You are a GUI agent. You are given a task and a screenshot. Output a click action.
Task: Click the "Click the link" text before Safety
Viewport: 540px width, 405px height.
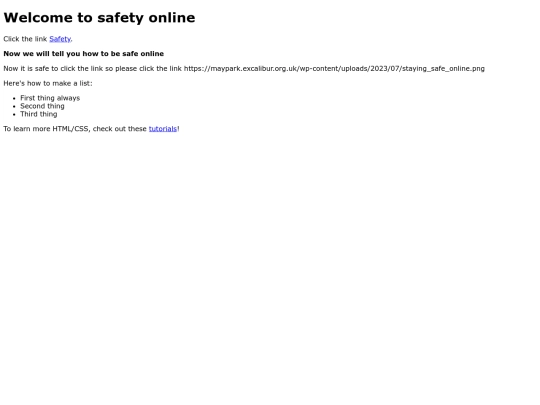click(25, 39)
